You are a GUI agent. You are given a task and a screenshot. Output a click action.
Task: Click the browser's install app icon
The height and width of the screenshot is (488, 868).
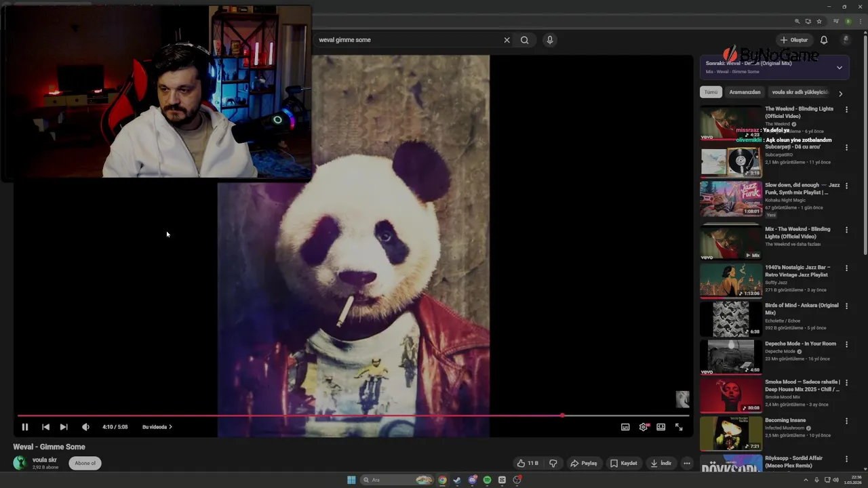pos(808,22)
